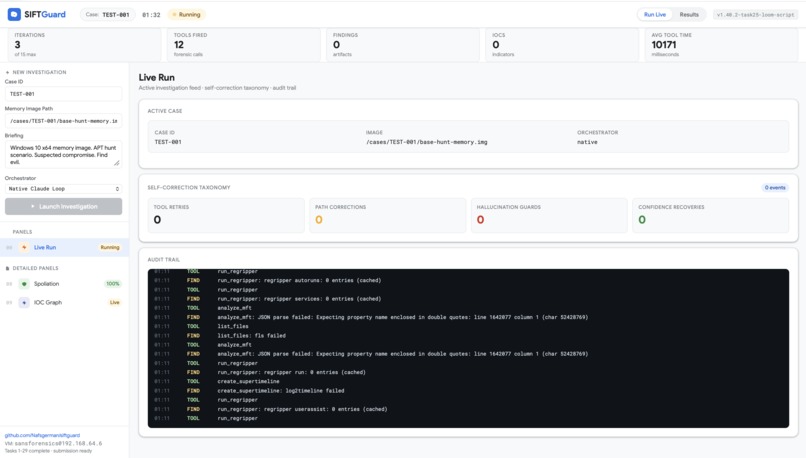The image size is (806, 458).
Task: Click the 01:32 elapsed timer
Action: click(151, 15)
